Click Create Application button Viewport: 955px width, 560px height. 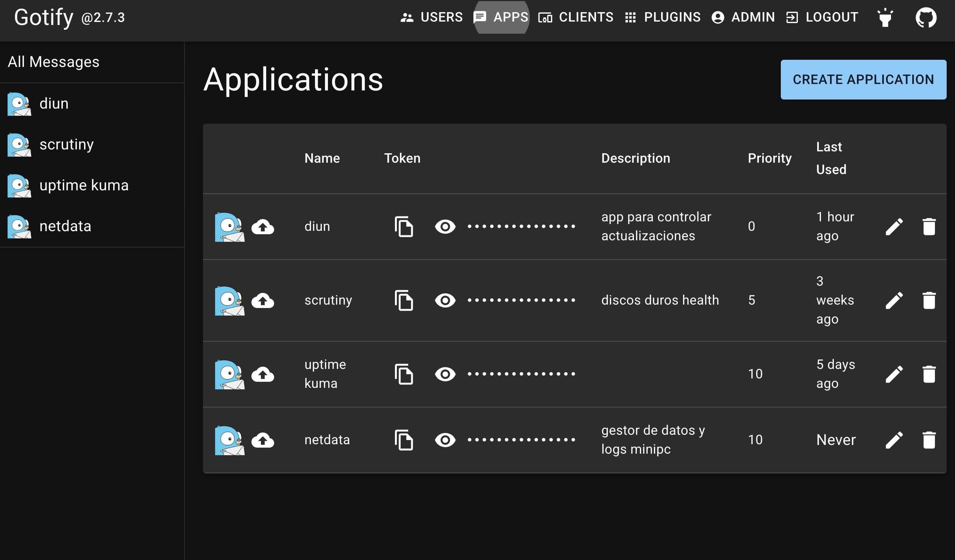(863, 79)
